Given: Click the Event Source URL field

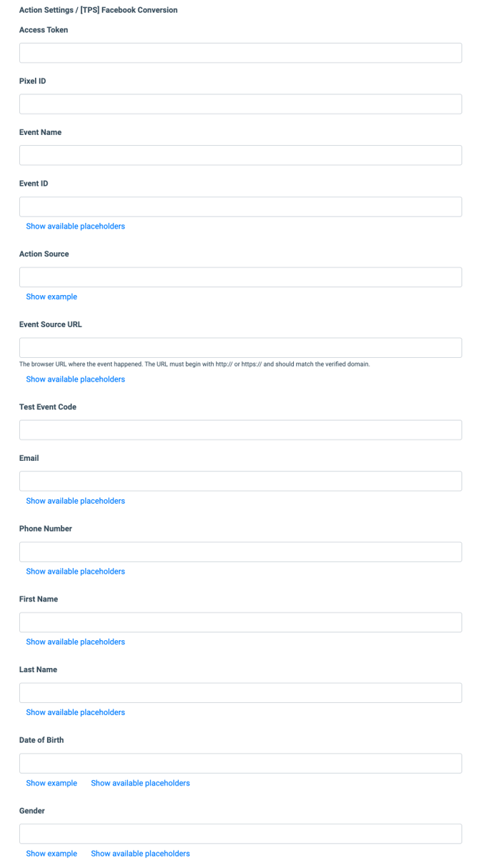Looking at the screenshot, I should click(x=240, y=348).
